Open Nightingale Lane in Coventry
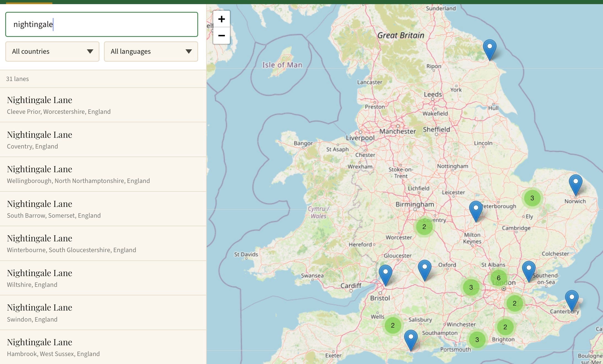 click(103, 140)
